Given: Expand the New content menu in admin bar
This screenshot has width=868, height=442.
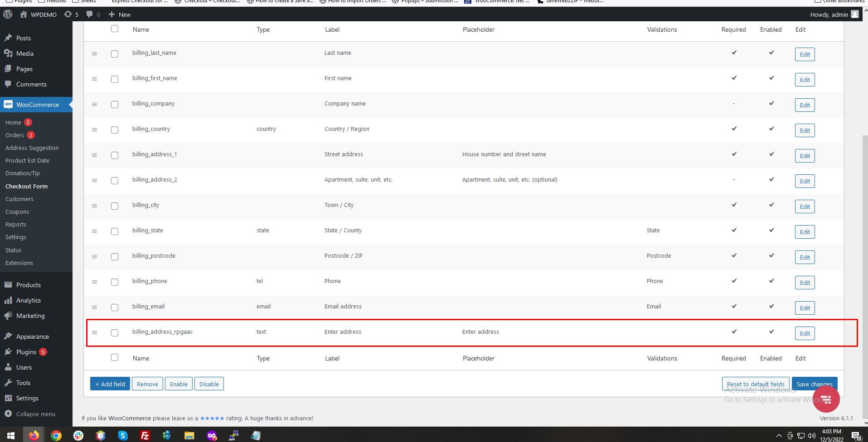Looking at the screenshot, I should click(120, 14).
